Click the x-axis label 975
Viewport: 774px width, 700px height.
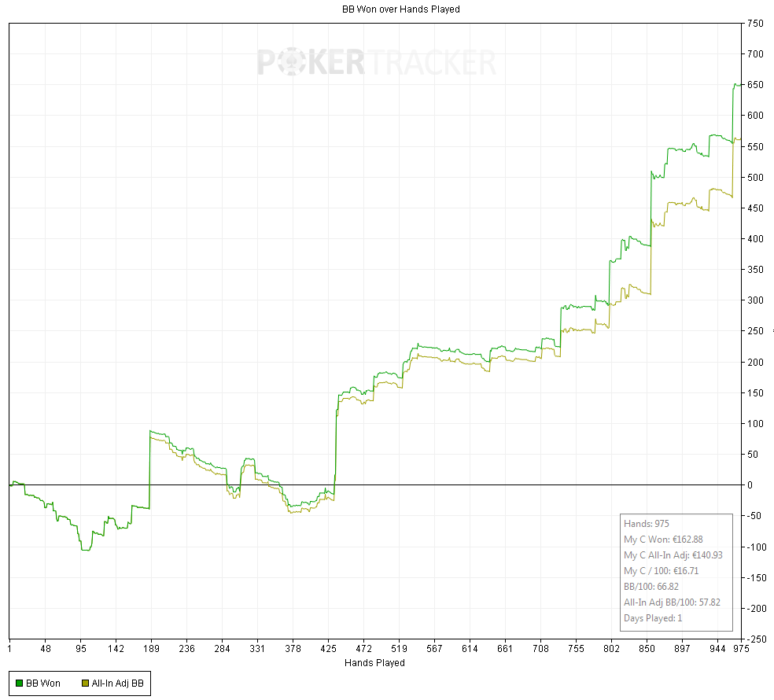(741, 649)
